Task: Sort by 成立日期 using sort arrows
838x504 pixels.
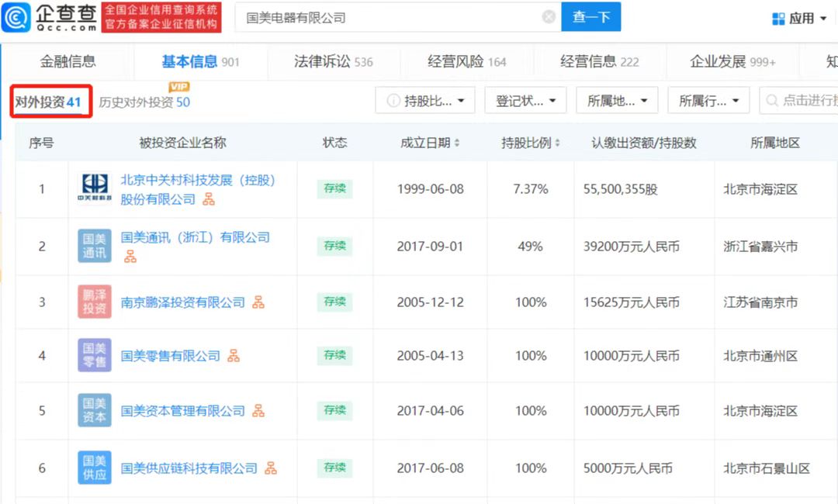Action: (x=456, y=143)
